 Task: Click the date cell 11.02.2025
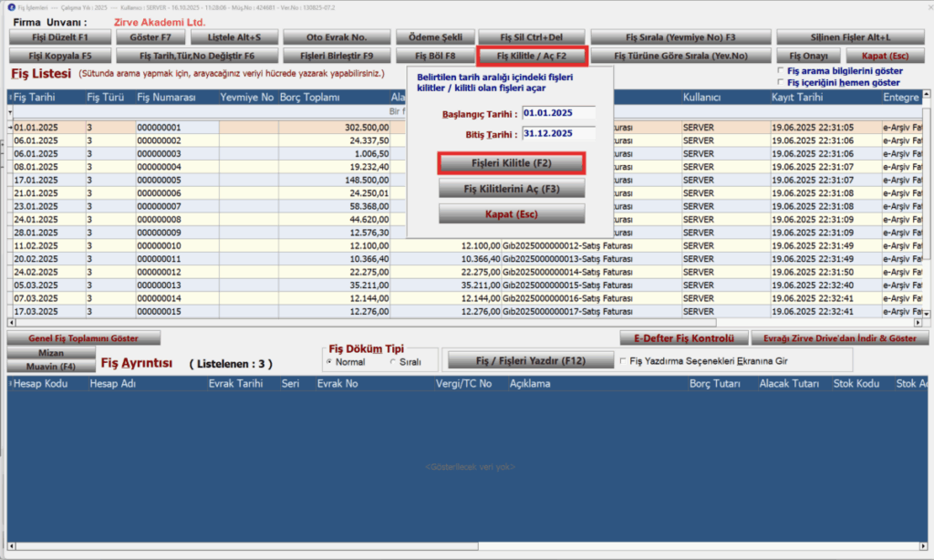pos(49,245)
